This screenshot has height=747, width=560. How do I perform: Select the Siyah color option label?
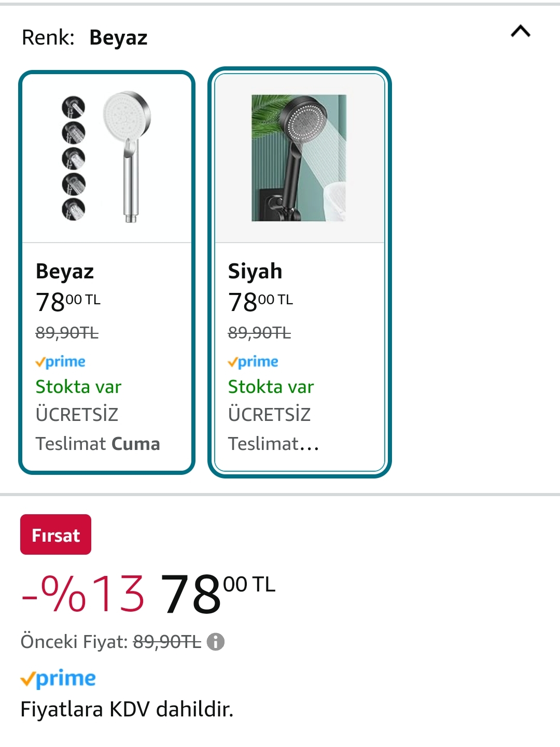click(255, 271)
